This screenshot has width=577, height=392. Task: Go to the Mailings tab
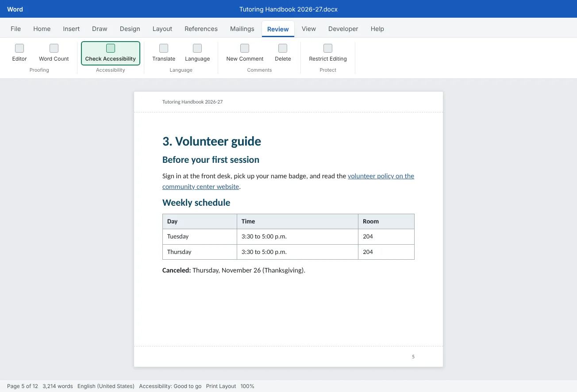pyautogui.click(x=242, y=29)
